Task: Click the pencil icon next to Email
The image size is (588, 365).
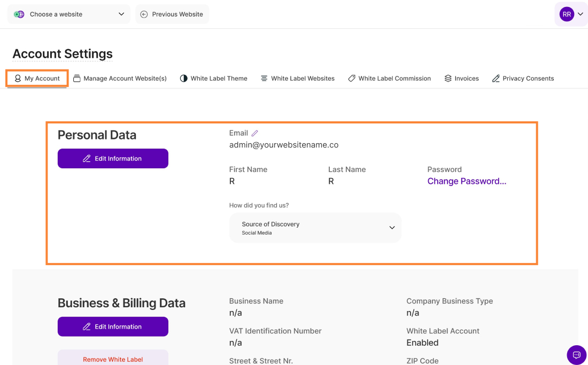Action: click(255, 133)
